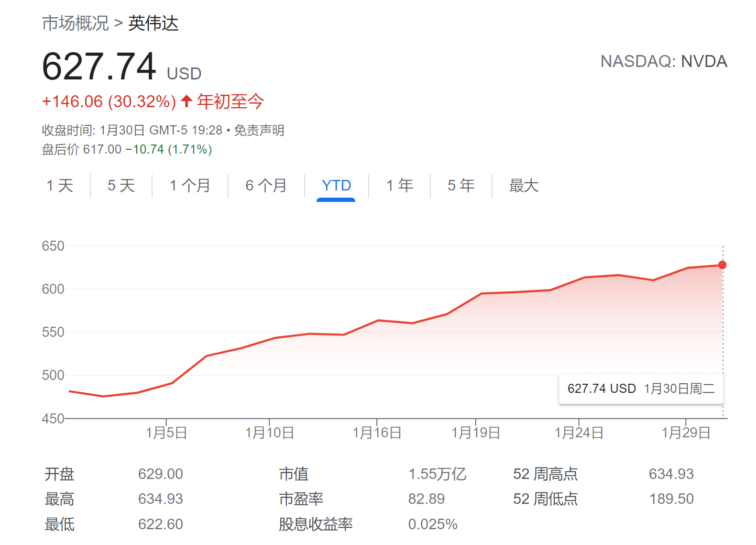Screen dimensions: 756x545
Task: Switch to the 5 天 range tab
Action: point(121,186)
